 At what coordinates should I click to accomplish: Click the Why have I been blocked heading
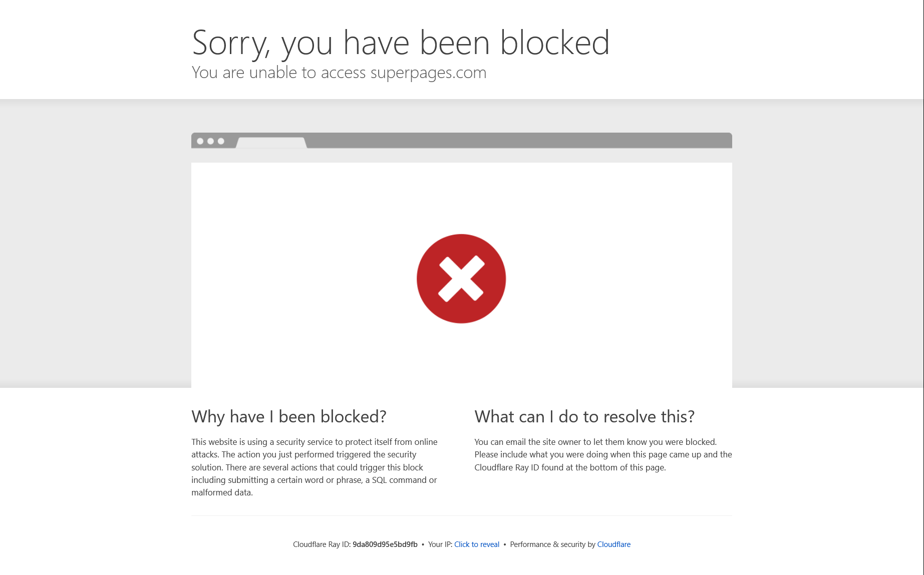pyautogui.click(x=289, y=416)
